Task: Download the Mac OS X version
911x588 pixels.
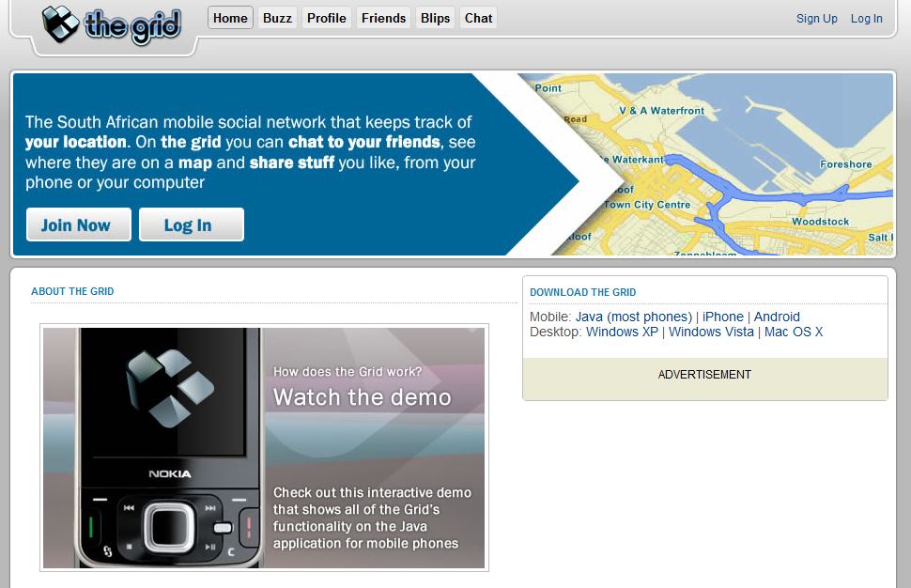Action: click(793, 333)
